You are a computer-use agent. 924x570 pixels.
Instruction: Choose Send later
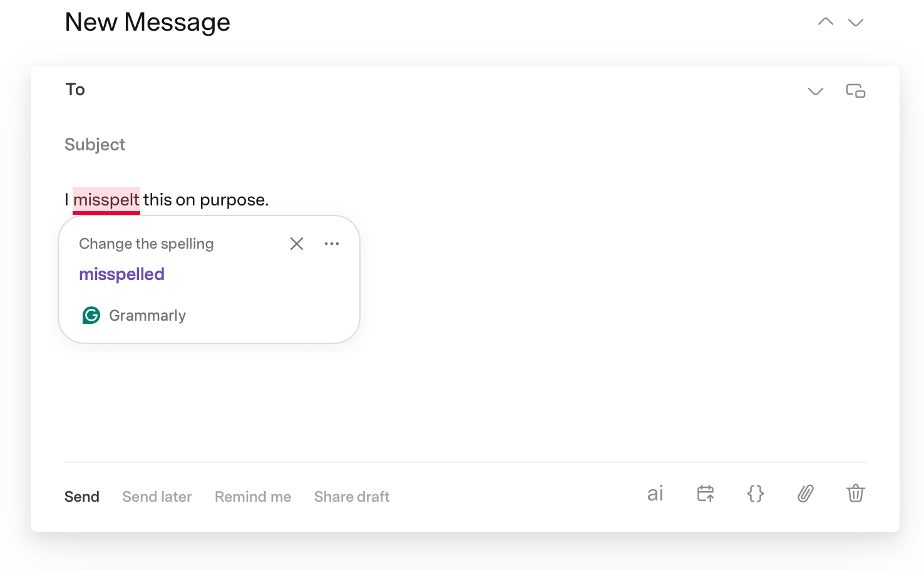(x=157, y=497)
